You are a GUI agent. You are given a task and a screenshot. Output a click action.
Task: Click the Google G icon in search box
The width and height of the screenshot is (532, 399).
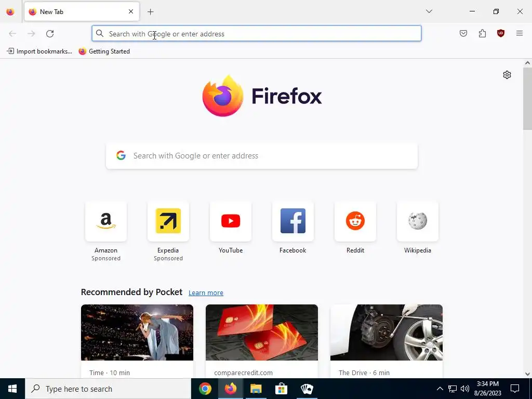(x=121, y=155)
